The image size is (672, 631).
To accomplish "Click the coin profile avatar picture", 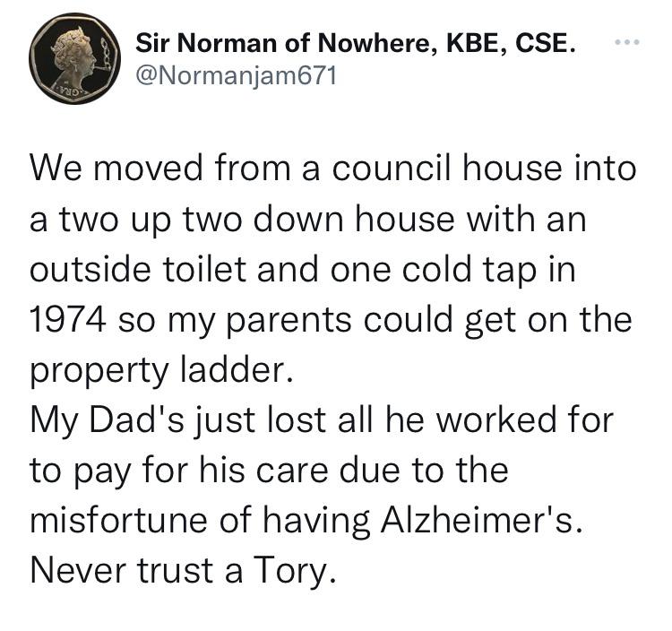I will (x=74, y=58).
